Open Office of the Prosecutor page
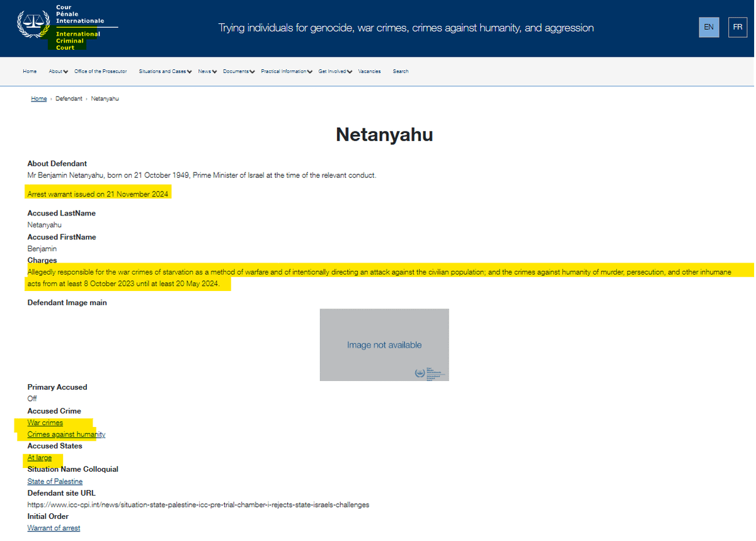Viewport: 756px width, 541px height. coord(100,72)
